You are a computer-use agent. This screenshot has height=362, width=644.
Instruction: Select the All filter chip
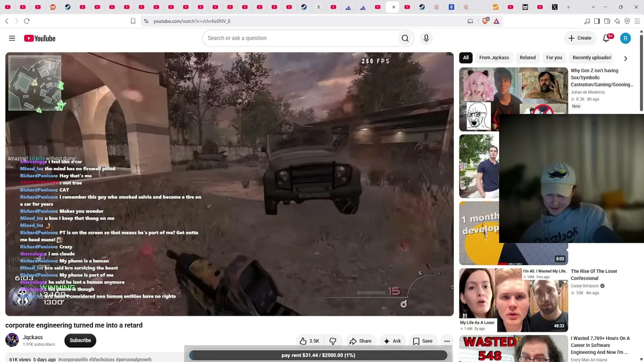466,58
